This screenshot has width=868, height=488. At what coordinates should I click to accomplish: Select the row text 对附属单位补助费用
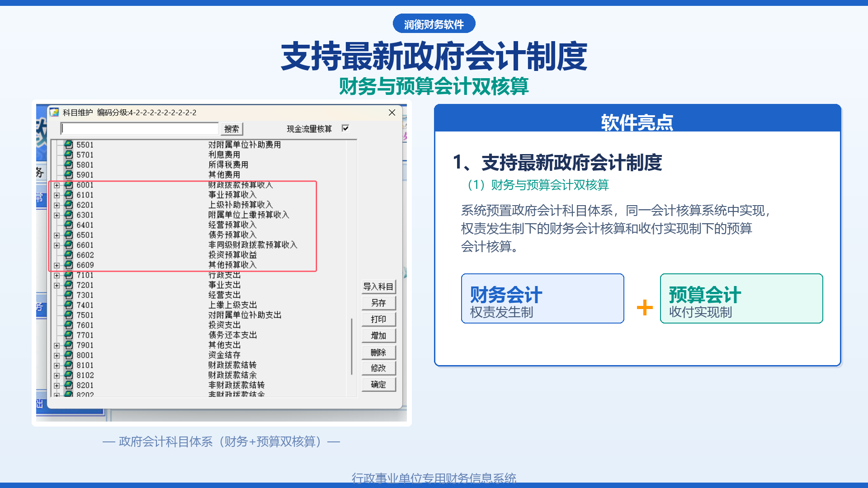click(245, 145)
